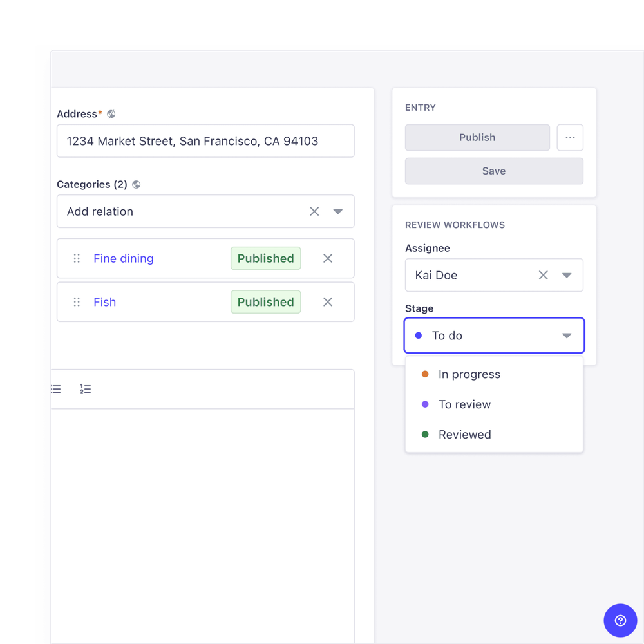Click the ENTRY panel heading
The height and width of the screenshot is (644, 644).
coord(421,108)
